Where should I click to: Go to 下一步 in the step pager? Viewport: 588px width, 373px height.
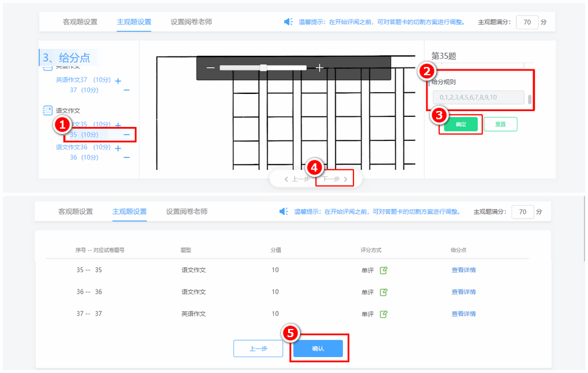click(x=335, y=179)
